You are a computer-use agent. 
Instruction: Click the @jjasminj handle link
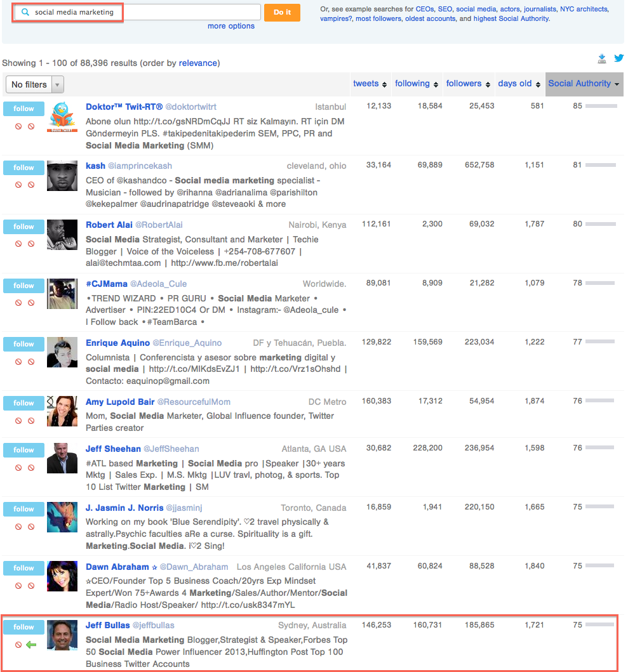pyautogui.click(x=184, y=508)
